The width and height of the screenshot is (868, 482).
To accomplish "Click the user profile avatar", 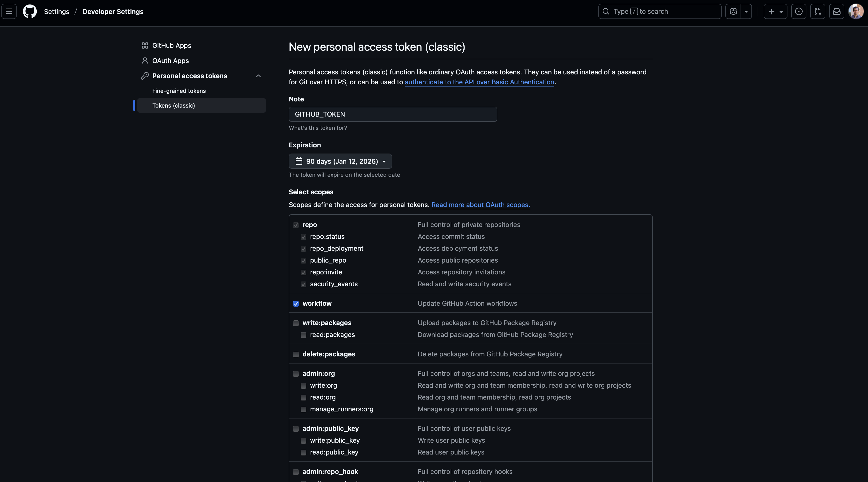I will [856, 11].
